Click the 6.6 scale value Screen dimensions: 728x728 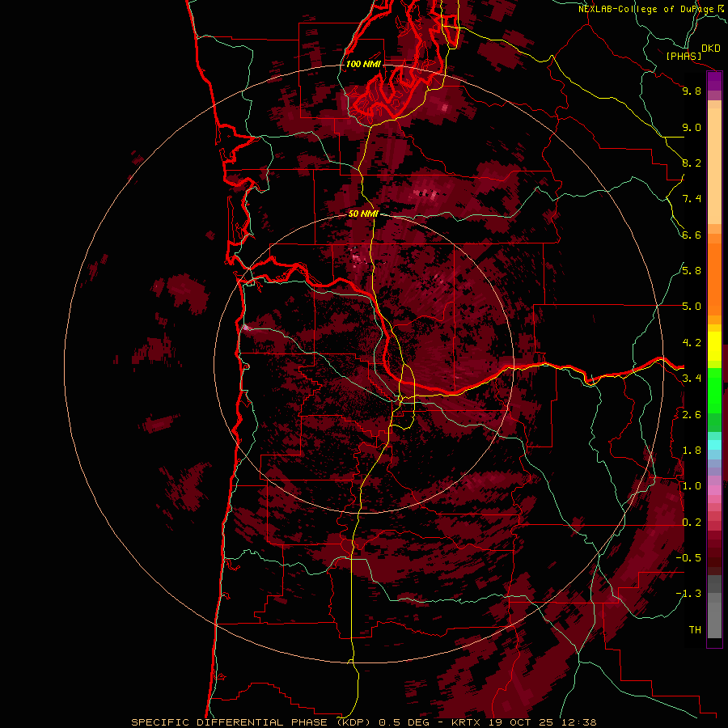692,235
